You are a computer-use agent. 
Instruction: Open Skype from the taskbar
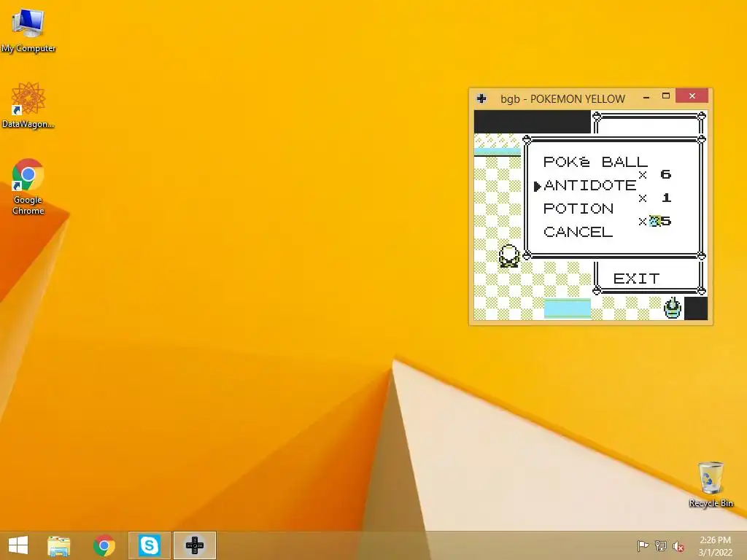pyautogui.click(x=149, y=545)
